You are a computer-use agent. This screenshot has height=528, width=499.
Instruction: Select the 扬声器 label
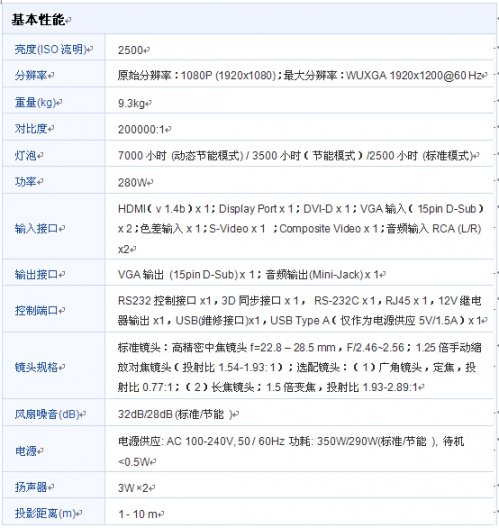(x=31, y=487)
